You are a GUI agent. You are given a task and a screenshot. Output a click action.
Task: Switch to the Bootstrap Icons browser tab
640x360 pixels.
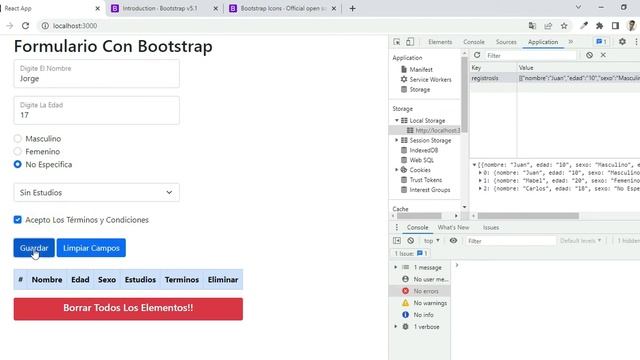coord(282,8)
